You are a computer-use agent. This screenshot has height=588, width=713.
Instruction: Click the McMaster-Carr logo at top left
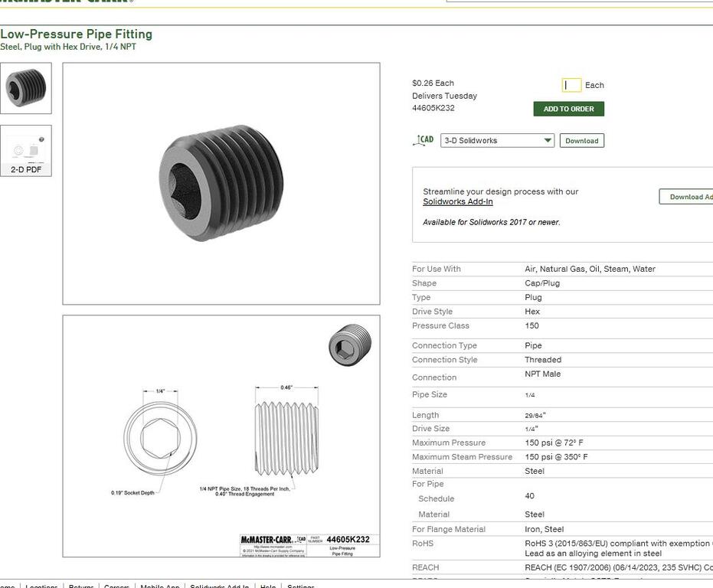point(67,1)
